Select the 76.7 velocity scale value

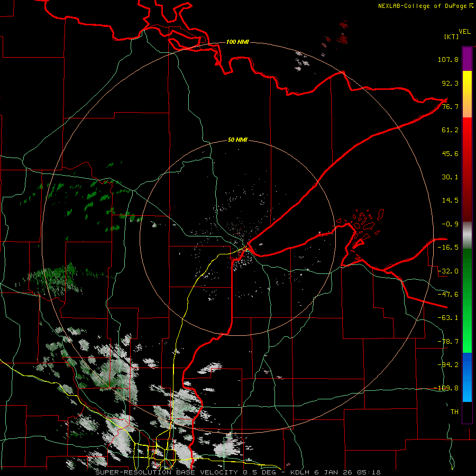pyautogui.click(x=450, y=106)
